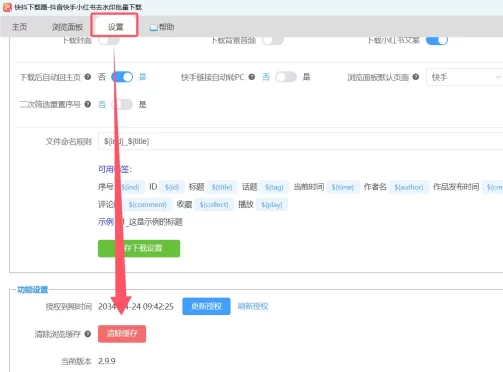503x372 pixels.
Task: Open the 帮助 tab
Action: tap(166, 27)
